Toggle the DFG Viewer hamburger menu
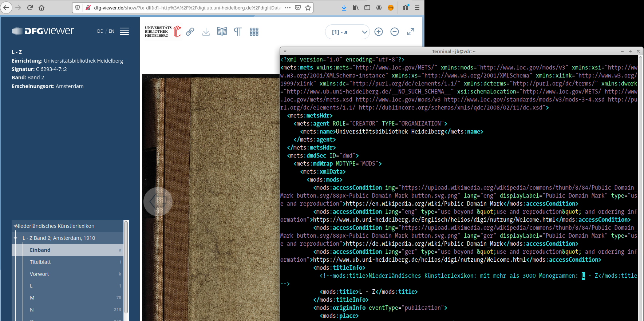 (x=125, y=31)
